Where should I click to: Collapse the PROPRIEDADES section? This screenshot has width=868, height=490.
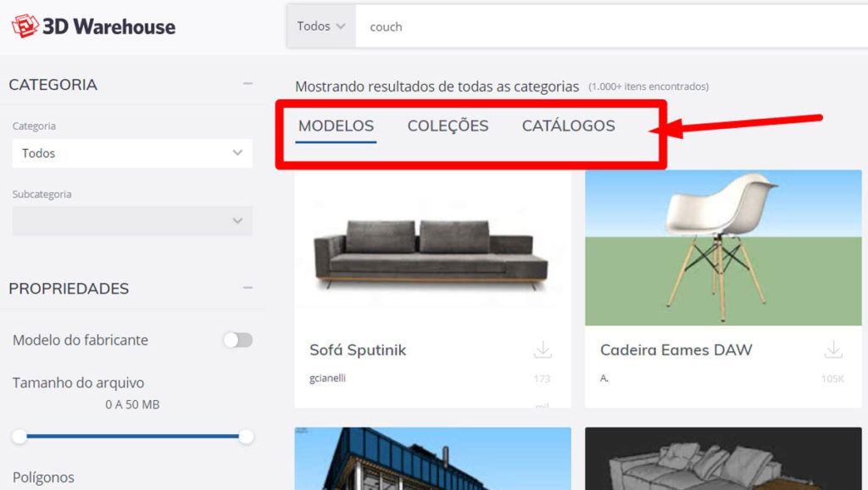pyautogui.click(x=248, y=288)
